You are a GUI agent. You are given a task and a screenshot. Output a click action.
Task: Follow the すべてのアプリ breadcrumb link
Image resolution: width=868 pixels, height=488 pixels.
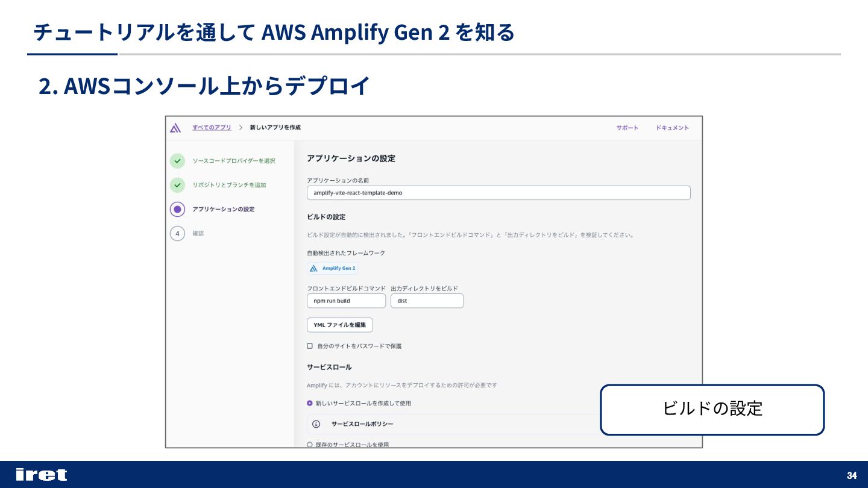click(x=212, y=128)
